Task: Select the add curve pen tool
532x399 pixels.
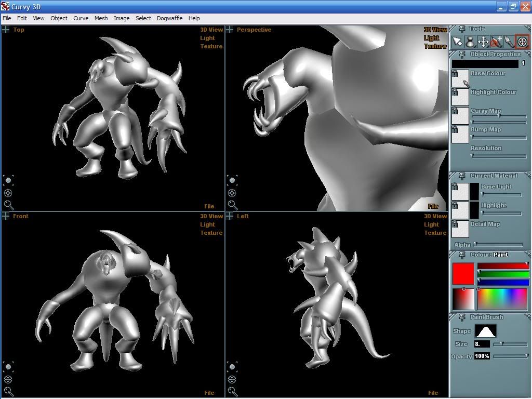Action: click(x=496, y=42)
